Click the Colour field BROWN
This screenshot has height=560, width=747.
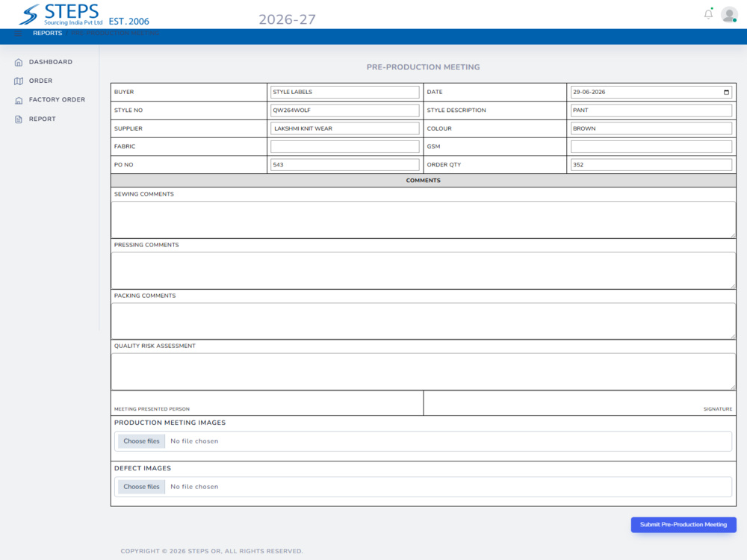click(651, 128)
